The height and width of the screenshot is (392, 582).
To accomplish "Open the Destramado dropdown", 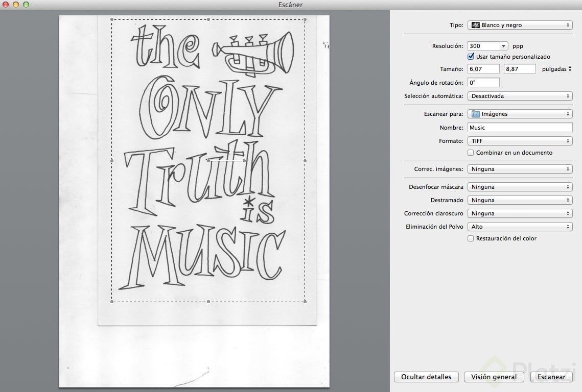I will (x=520, y=200).
